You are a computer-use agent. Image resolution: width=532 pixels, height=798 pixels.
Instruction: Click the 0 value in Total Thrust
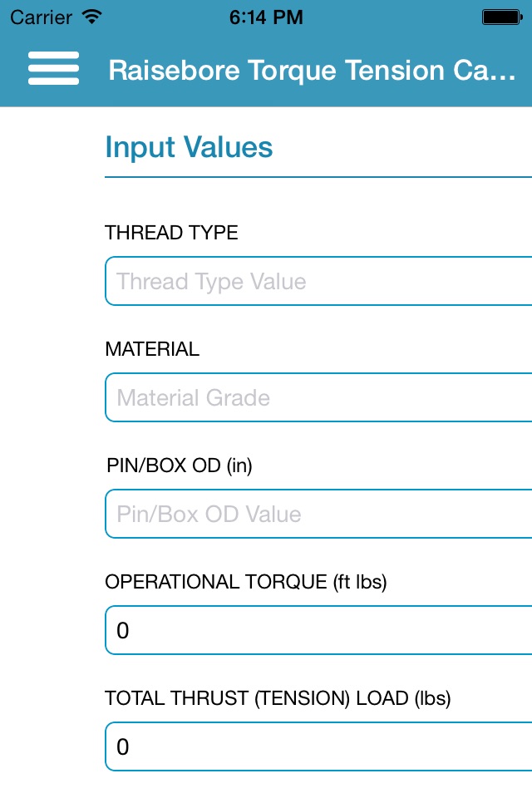123,747
